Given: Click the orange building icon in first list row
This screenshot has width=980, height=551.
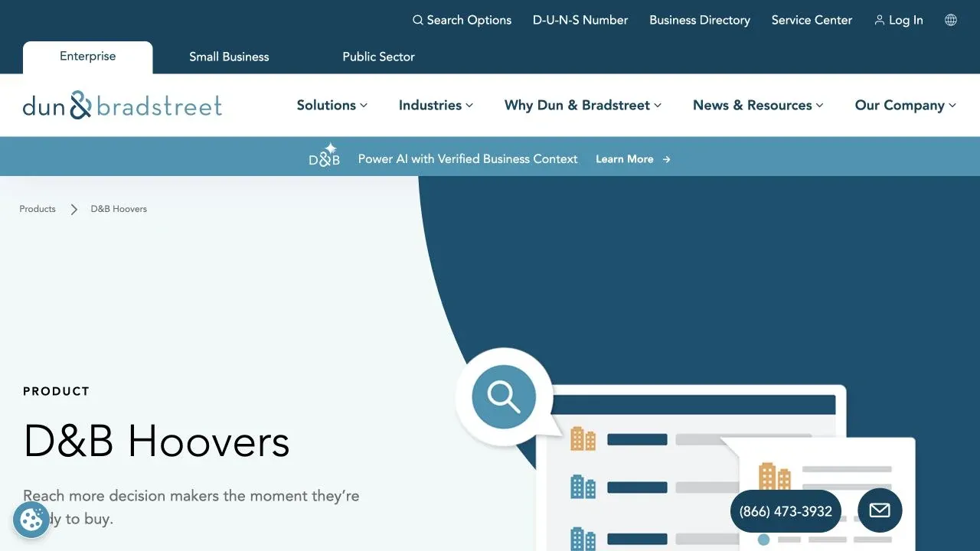Looking at the screenshot, I should pos(583,439).
